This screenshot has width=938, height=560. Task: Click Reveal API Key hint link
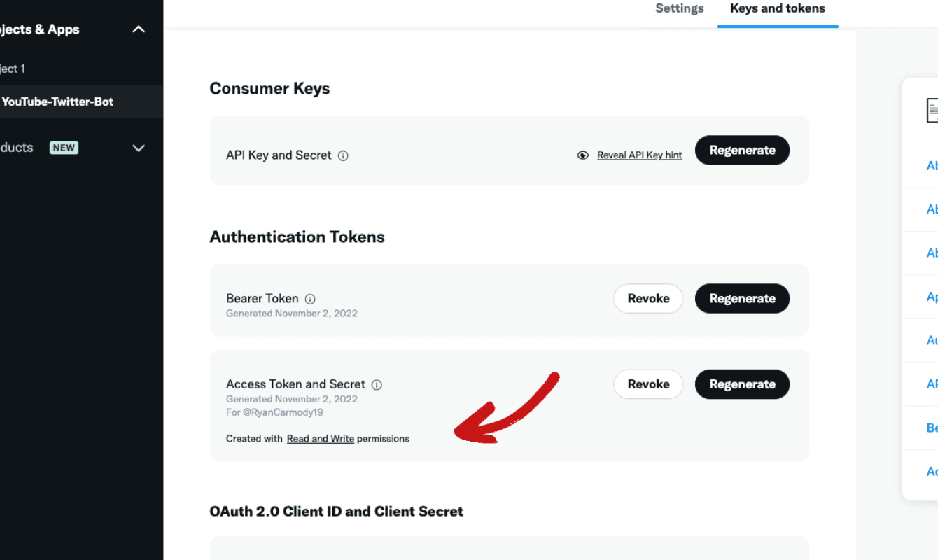639,155
